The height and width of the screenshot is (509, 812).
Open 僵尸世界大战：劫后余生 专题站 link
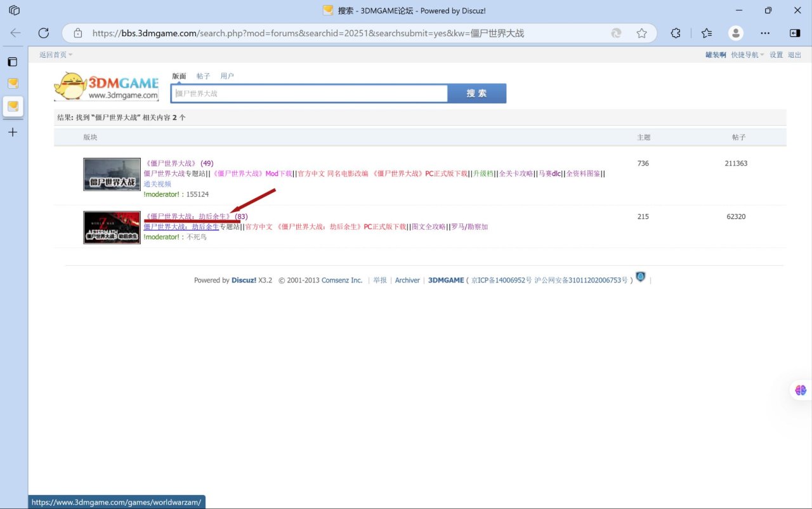coord(181,227)
